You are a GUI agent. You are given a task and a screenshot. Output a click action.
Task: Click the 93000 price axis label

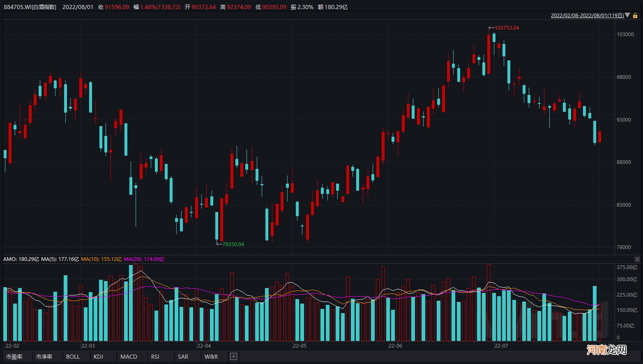[x=624, y=120]
